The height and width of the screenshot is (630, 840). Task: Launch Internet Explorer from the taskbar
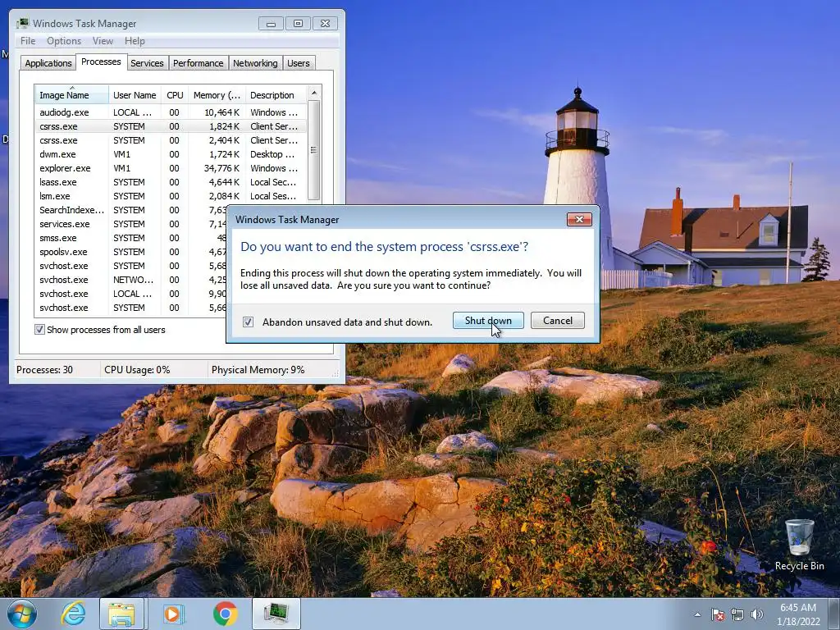click(x=73, y=614)
